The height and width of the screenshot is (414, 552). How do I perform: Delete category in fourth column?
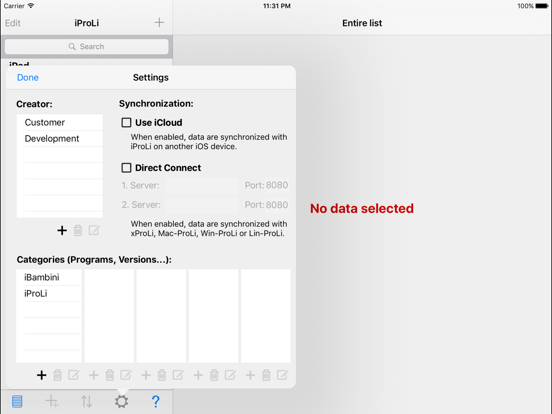point(214,375)
